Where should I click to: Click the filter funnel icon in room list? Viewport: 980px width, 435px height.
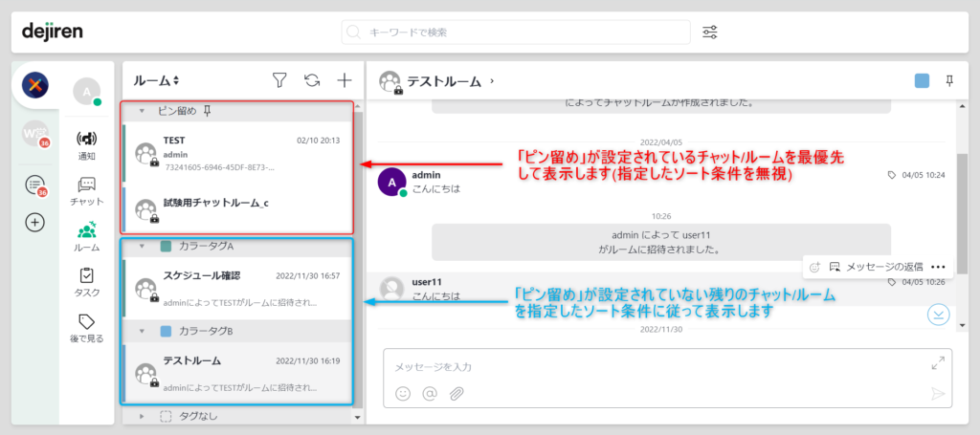click(x=279, y=81)
